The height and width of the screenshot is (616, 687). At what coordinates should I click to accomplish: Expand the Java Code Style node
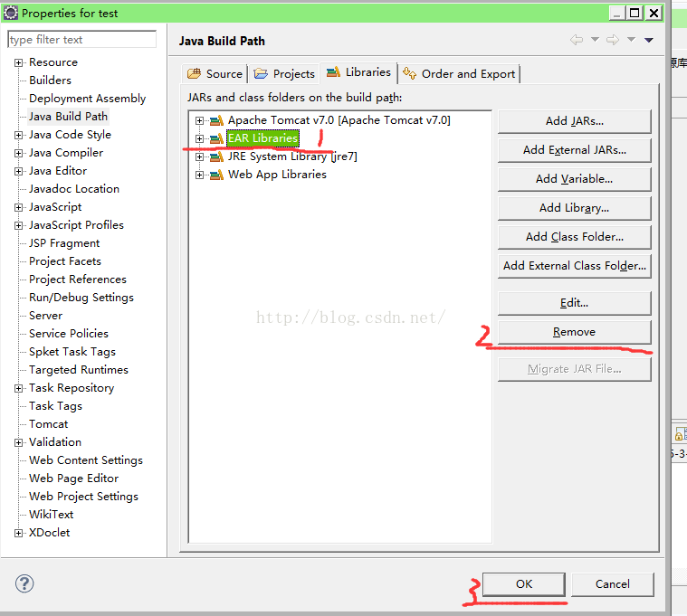(18, 136)
